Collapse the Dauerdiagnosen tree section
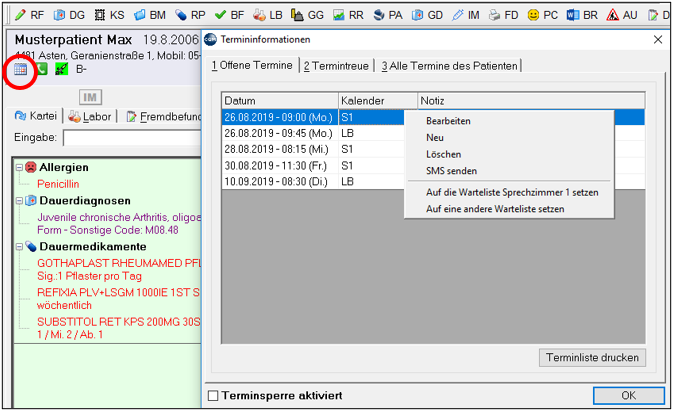Screen dimensions: 673x411 19,201
